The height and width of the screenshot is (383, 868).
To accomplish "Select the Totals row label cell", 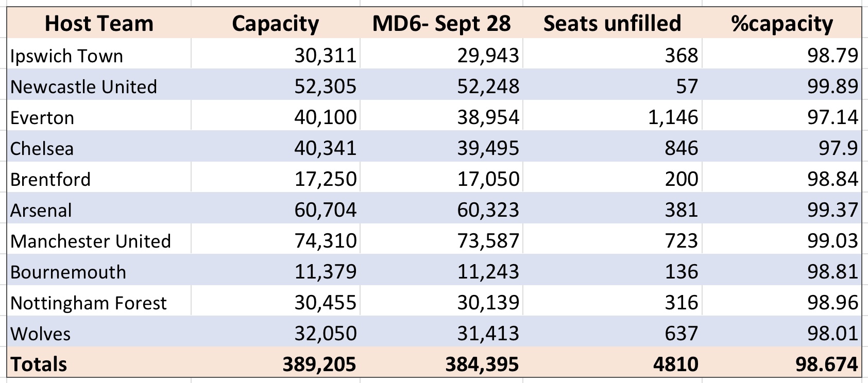I will click(x=99, y=362).
